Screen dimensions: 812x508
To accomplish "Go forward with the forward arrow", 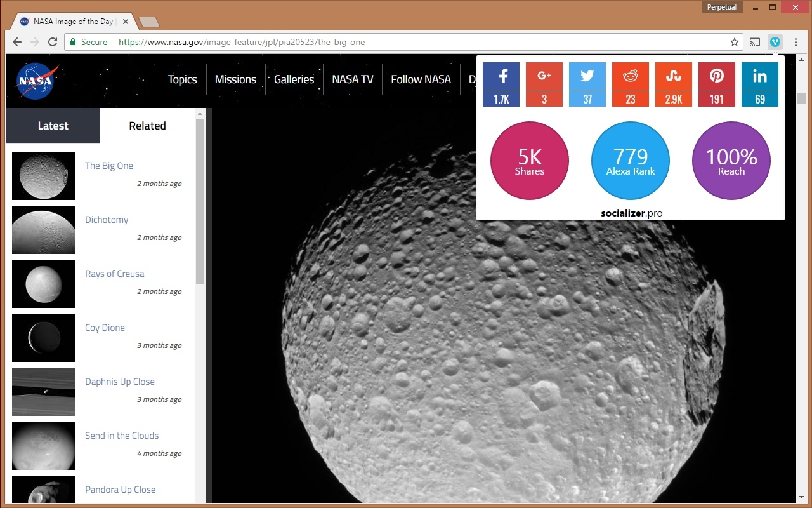I will pyautogui.click(x=35, y=42).
